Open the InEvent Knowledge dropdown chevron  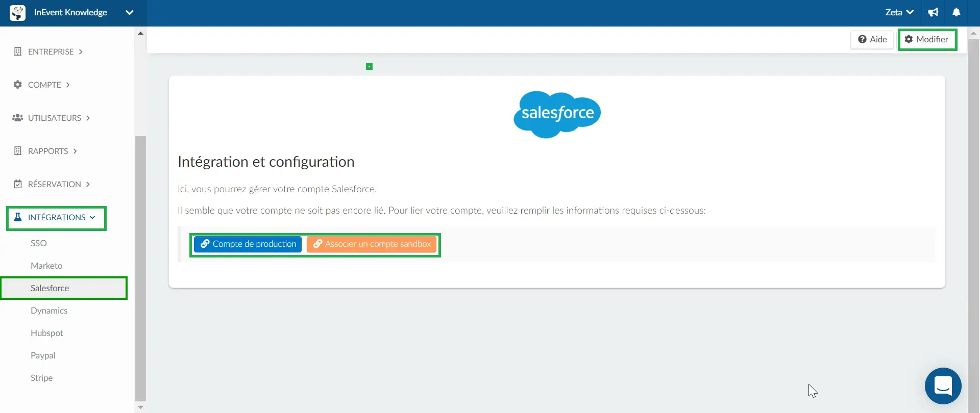(x=130, y=13)
